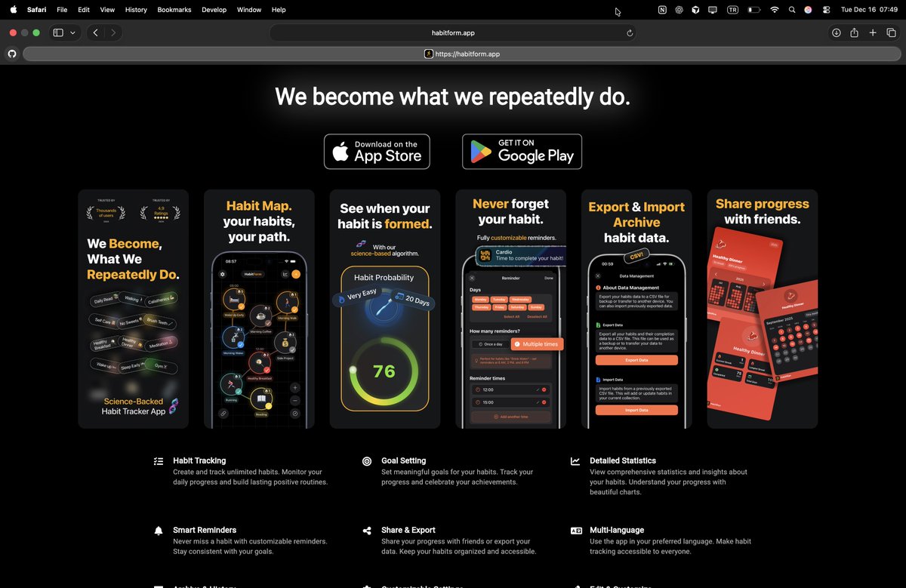Open the ChatGPT menu bar icon
906x588 pixels.
tap(679, 10)
